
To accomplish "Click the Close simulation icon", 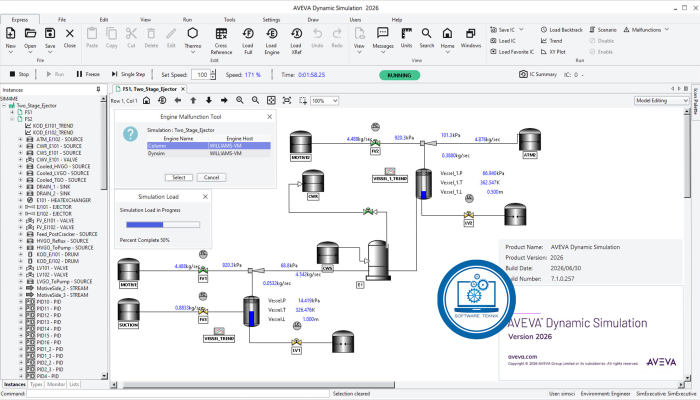I will point(70,33).
